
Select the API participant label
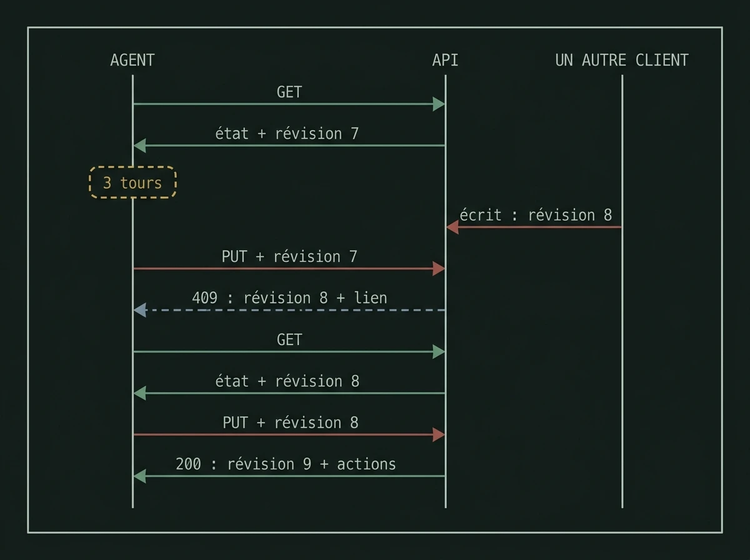(445, 60)
